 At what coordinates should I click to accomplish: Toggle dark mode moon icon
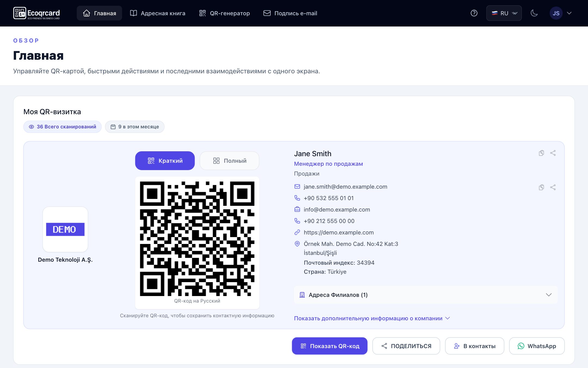point(534,13)
